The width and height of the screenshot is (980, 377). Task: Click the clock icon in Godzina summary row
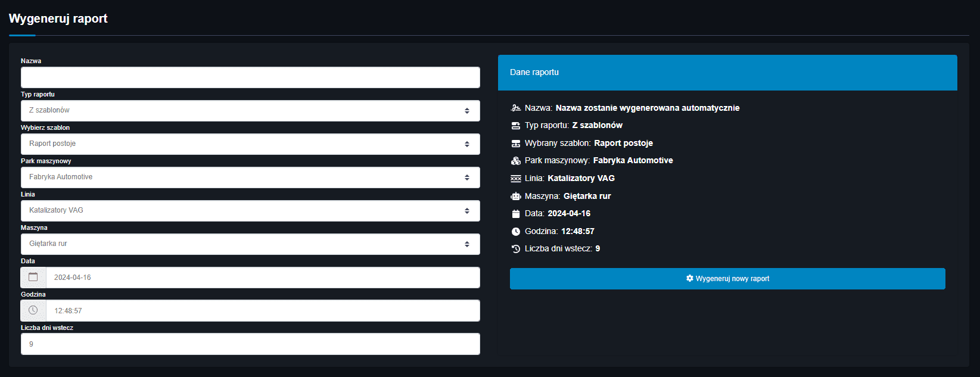(516, 232)
